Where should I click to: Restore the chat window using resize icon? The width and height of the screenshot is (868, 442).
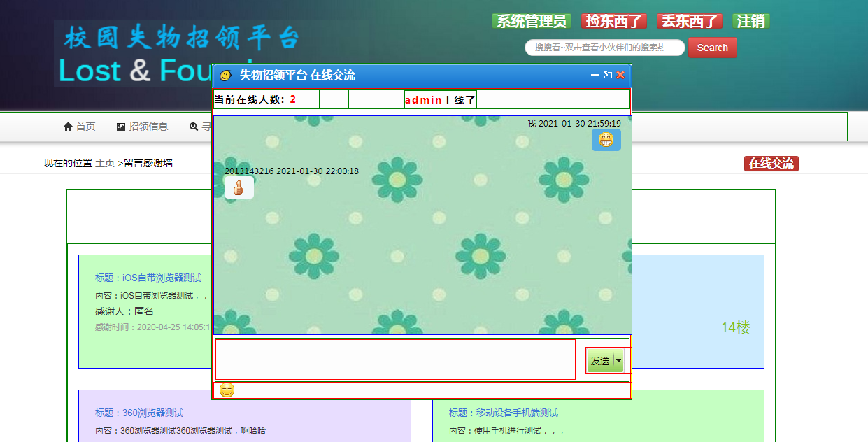[x=608, y=75]
